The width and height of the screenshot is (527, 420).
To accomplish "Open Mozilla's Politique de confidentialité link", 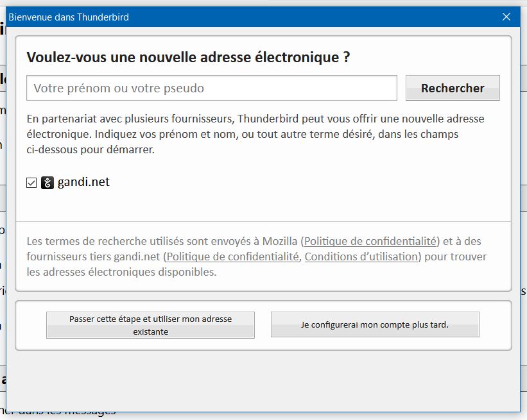I will (x=370, y=241).
